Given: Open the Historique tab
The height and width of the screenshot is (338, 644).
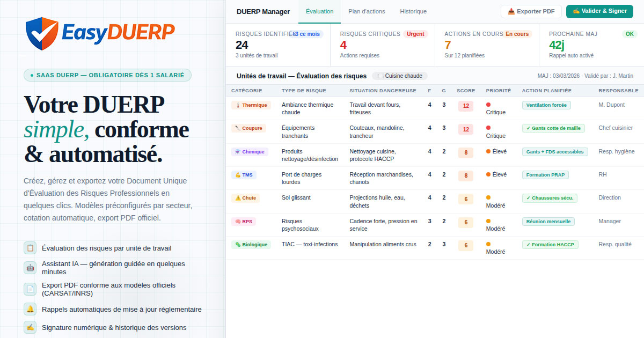Looking at the screenshot, I should [412, 11].
